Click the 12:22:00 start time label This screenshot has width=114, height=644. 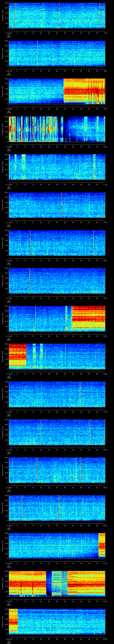[x=9, y=639]
